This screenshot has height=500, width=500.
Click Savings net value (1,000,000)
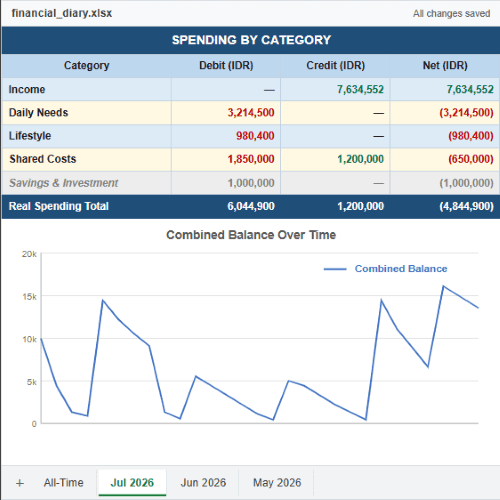point(466,183)
